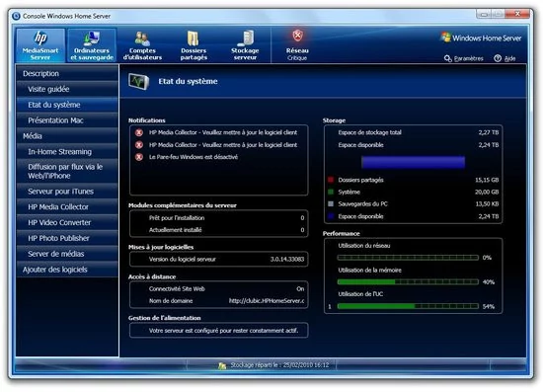The image size is (543, 392).
Task: Click the Le Pare-feu Windows est désactivé notification
Action: point(194,157)
